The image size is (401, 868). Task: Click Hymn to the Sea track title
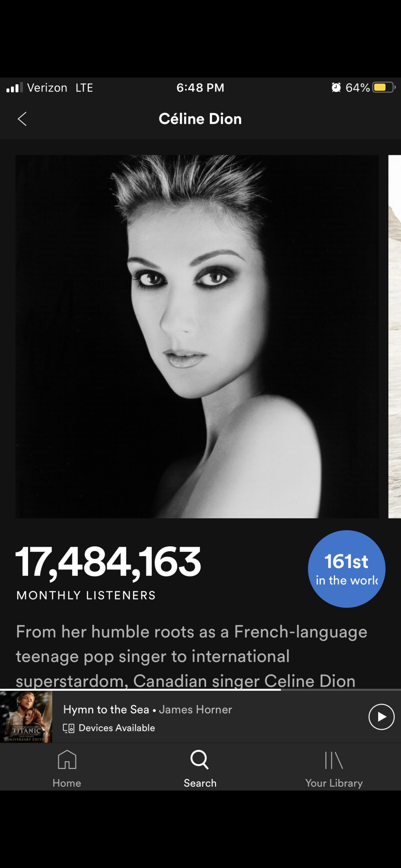106,709
